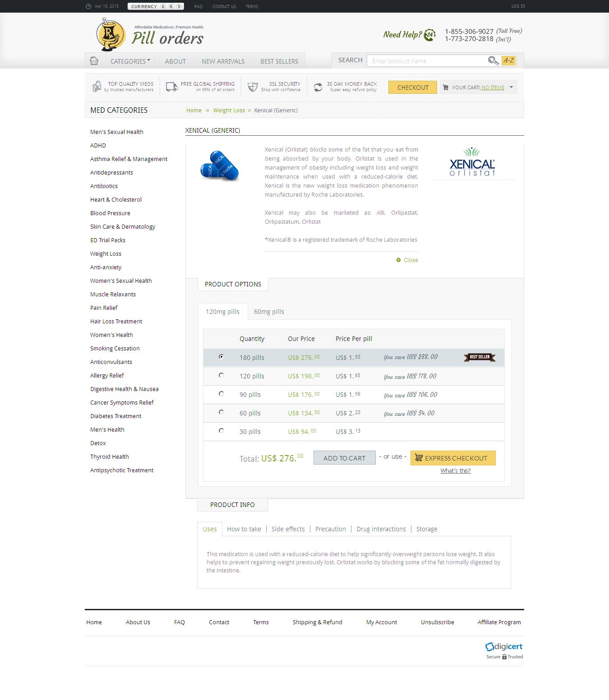
Task: Open Thyroid Health category
Action: (110, 456)
